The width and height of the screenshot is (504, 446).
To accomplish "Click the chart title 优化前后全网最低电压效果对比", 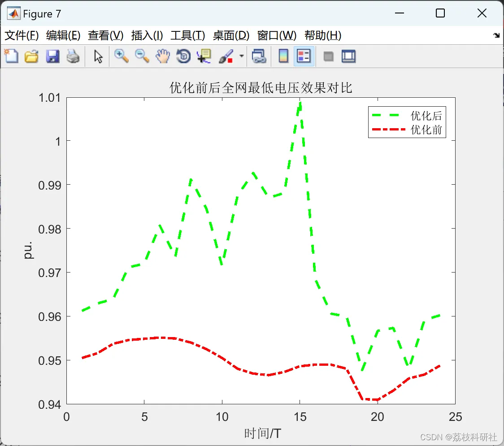I will [261, 88].
